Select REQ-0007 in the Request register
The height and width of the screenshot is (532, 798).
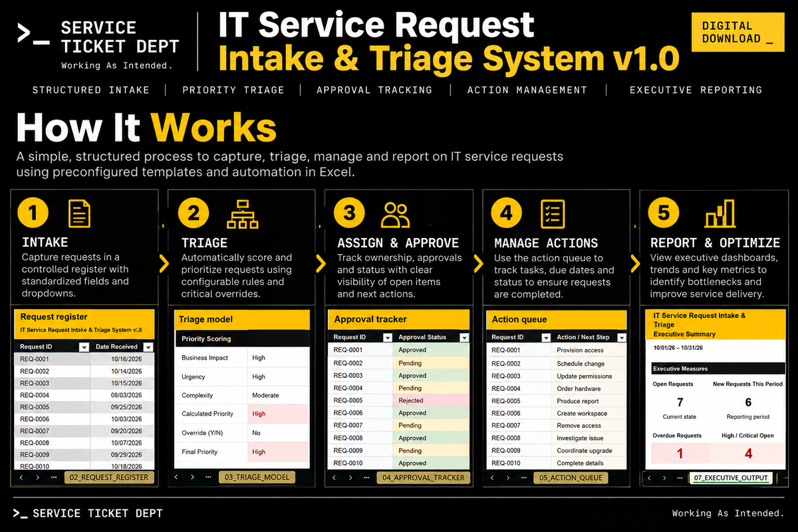pos(52,431)
